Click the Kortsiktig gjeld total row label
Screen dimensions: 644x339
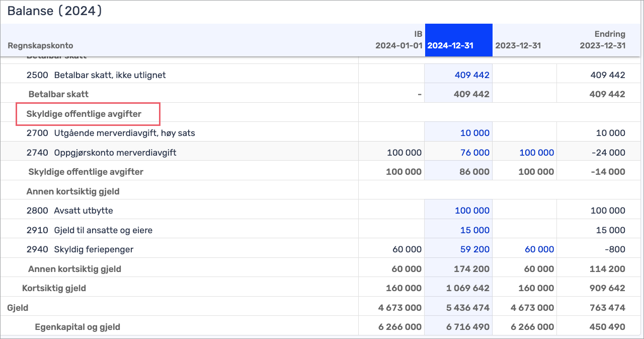pos(54,288)
